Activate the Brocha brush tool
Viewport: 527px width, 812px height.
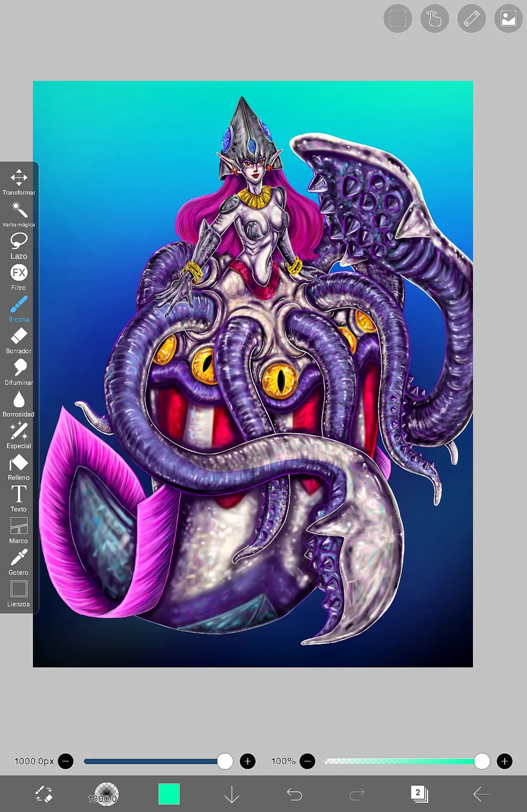point(18,308)
